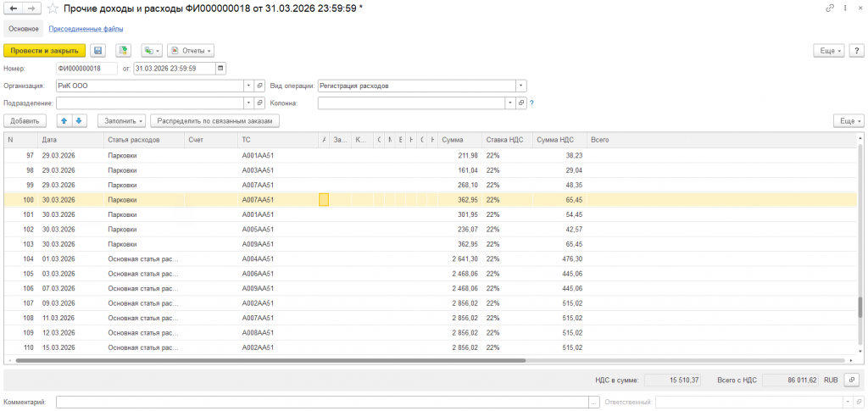Show the Колонна field hint question mark
The height and width of the screenshot is (411, 868).
532,103
